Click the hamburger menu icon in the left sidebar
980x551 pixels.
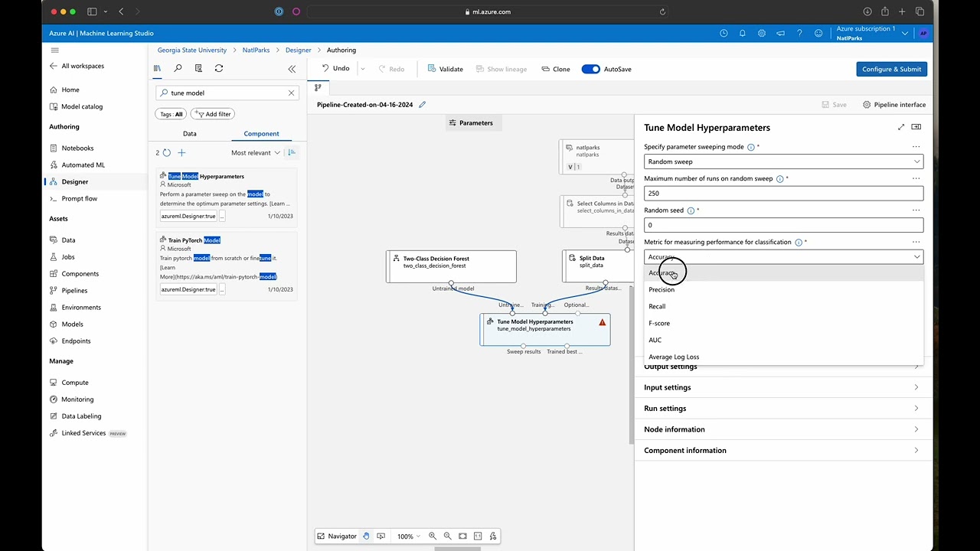(x=54, y=50)
